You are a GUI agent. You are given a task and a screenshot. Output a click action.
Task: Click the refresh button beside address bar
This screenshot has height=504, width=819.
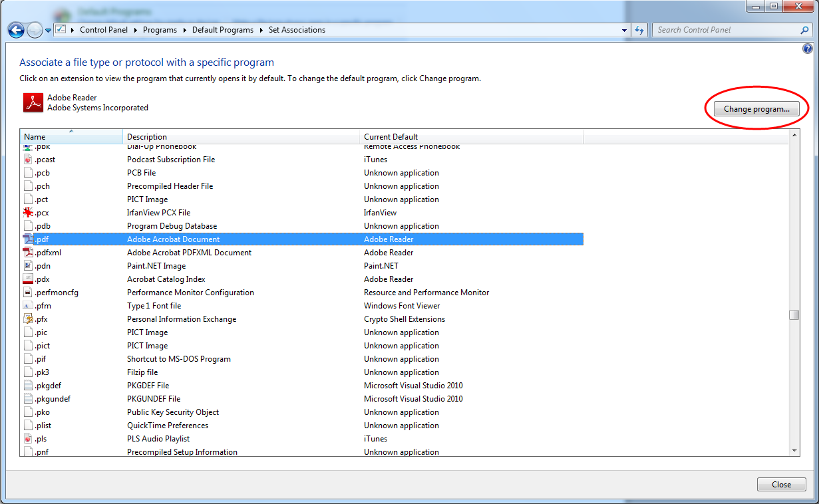click(639, 30)
